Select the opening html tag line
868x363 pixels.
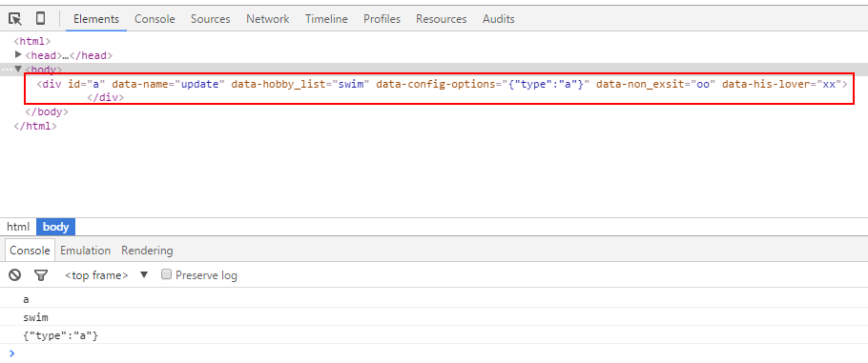(x=32, y=41)
